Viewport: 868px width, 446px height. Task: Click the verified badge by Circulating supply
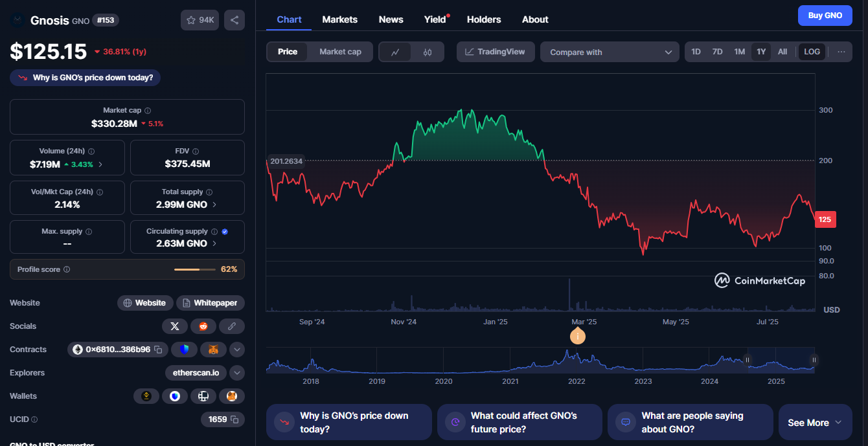[225, 232]
